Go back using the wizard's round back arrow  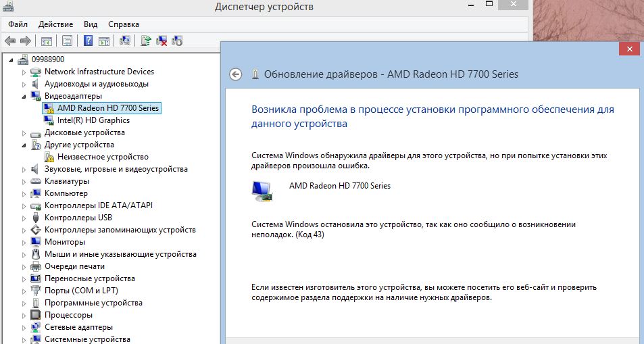pos(235,74)
